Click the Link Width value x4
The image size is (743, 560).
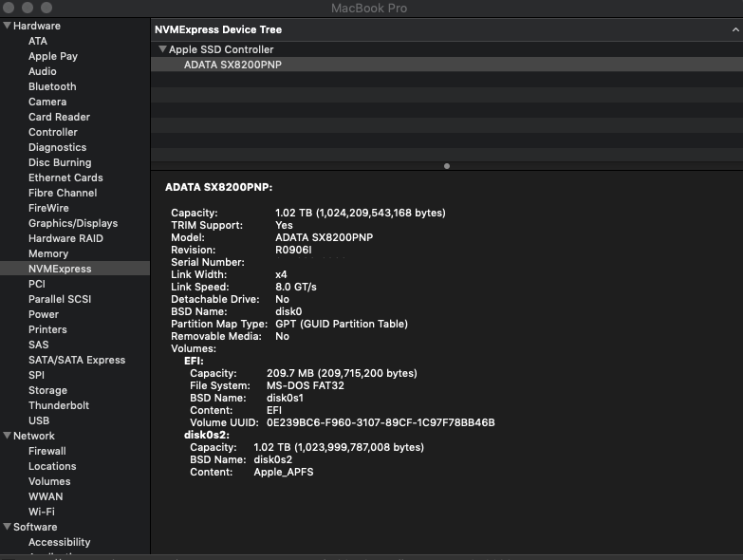pyautogui.click(x=281, y=274)
